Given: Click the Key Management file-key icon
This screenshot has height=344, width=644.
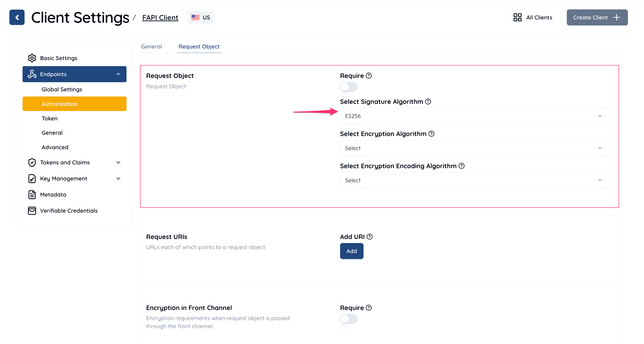Looking at the screenshot, I should [x=32, y=178].
